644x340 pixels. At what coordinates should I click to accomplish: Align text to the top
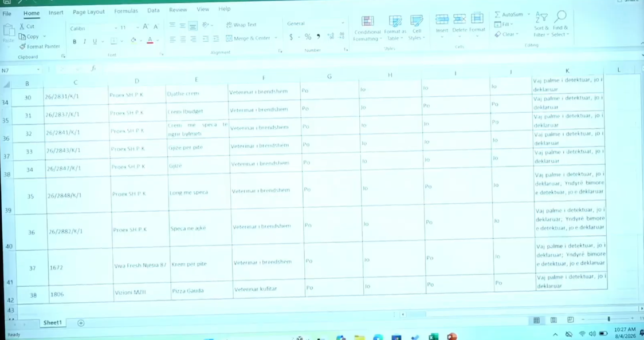click(x=172, y=25)
